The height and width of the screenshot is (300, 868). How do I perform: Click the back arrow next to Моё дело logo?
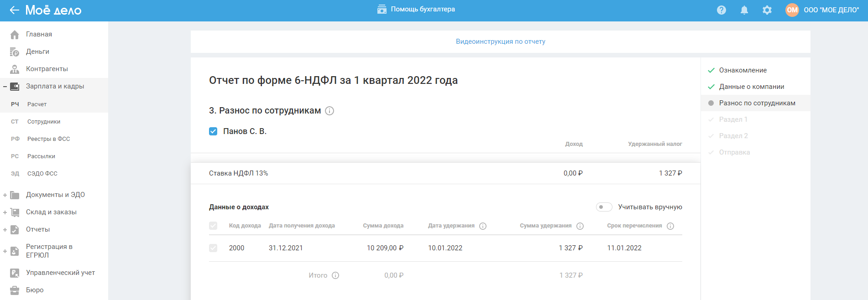pos(14,10)
